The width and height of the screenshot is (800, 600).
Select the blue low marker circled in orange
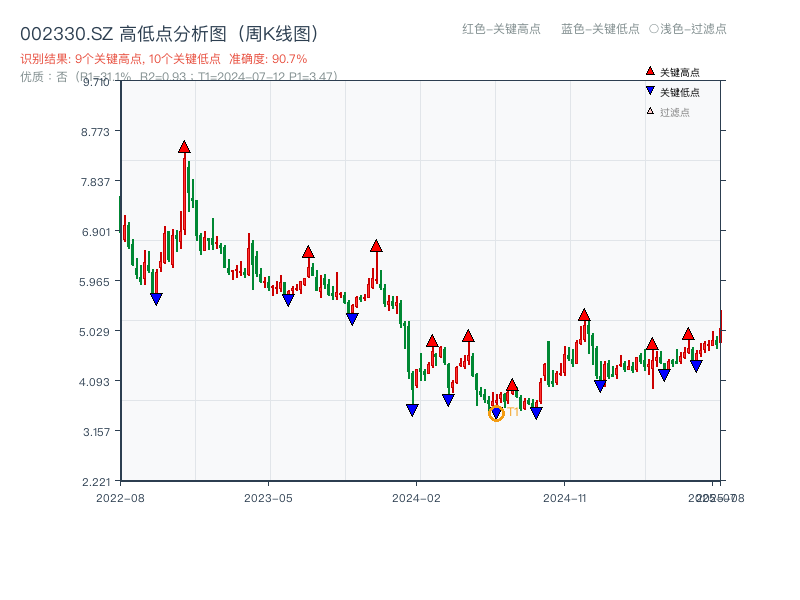pos(496,413)
